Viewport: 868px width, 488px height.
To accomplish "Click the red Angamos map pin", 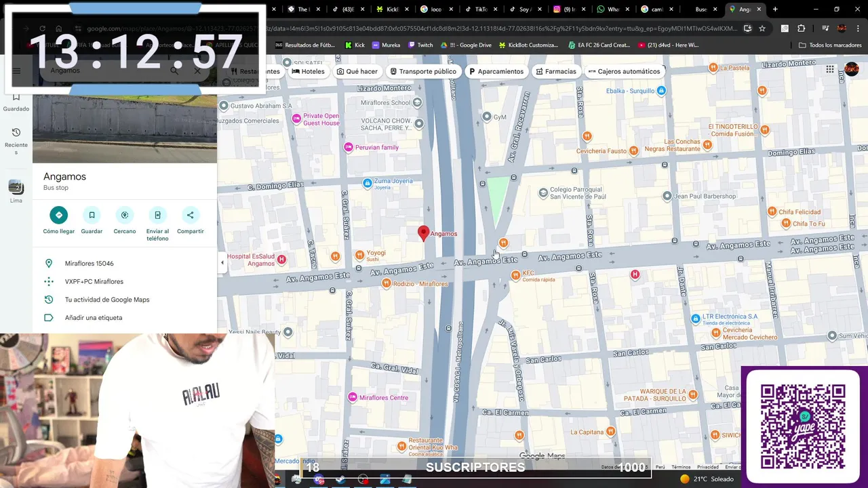I will (423, 233).
